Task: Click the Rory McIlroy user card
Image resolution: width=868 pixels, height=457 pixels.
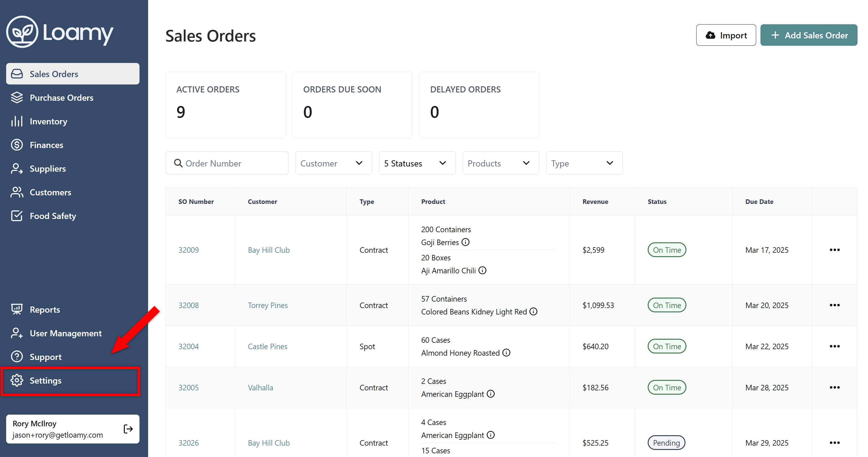Action: point(73,429)
